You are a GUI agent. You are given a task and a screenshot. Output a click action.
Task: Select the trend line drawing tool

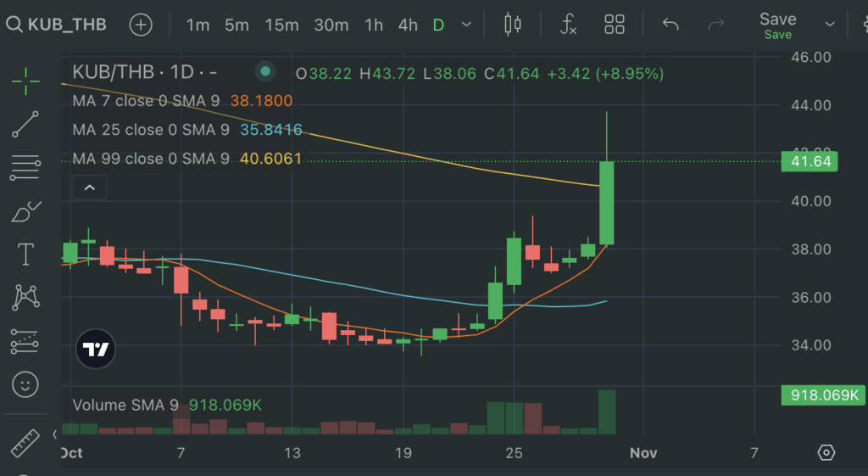[x=25, y=124]
